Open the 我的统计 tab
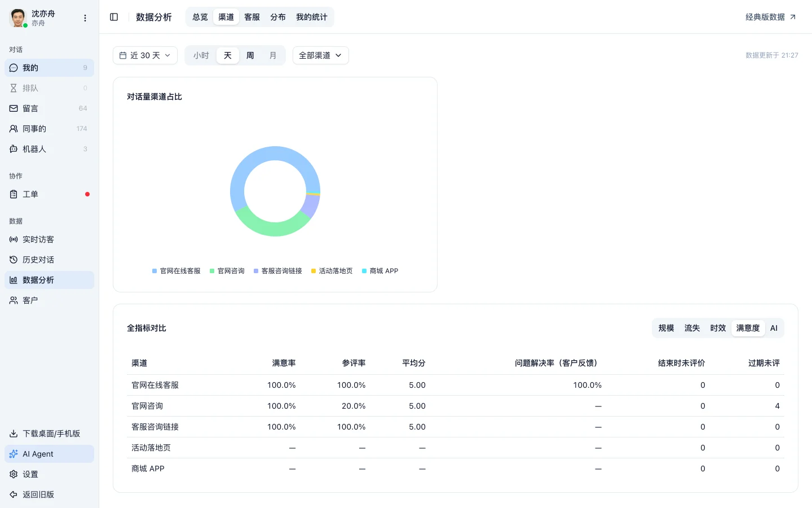Viewport: 812px width, 508px height. coord(312,17)
